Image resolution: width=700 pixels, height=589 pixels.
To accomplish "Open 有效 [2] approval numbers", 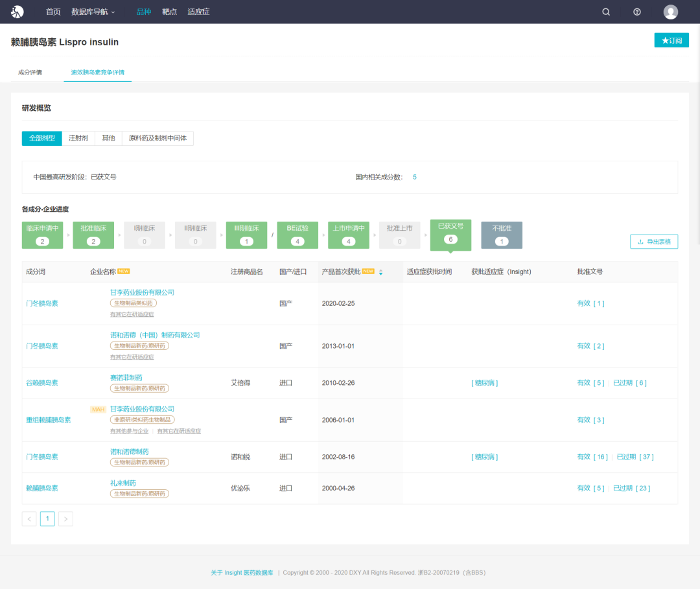I will tap(590, 346).
